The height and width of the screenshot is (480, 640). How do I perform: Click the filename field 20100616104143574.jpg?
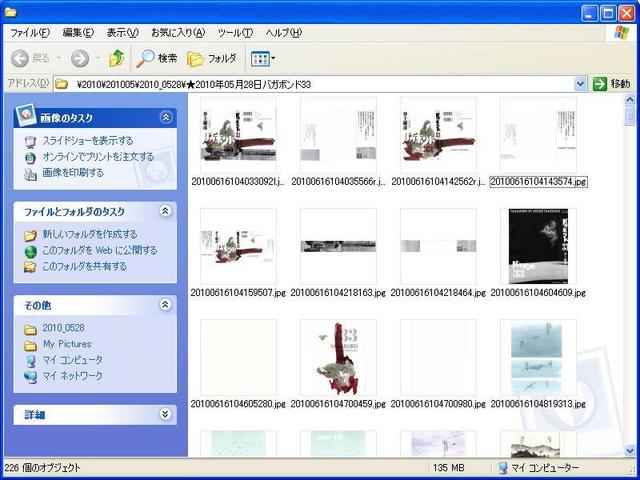tap(538, 182)
